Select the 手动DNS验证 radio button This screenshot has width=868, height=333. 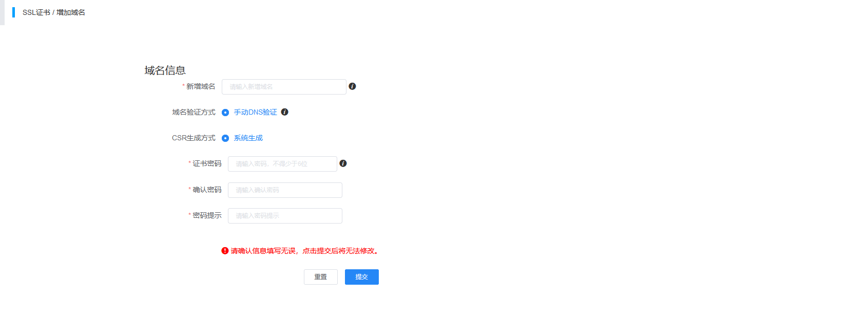225,113
